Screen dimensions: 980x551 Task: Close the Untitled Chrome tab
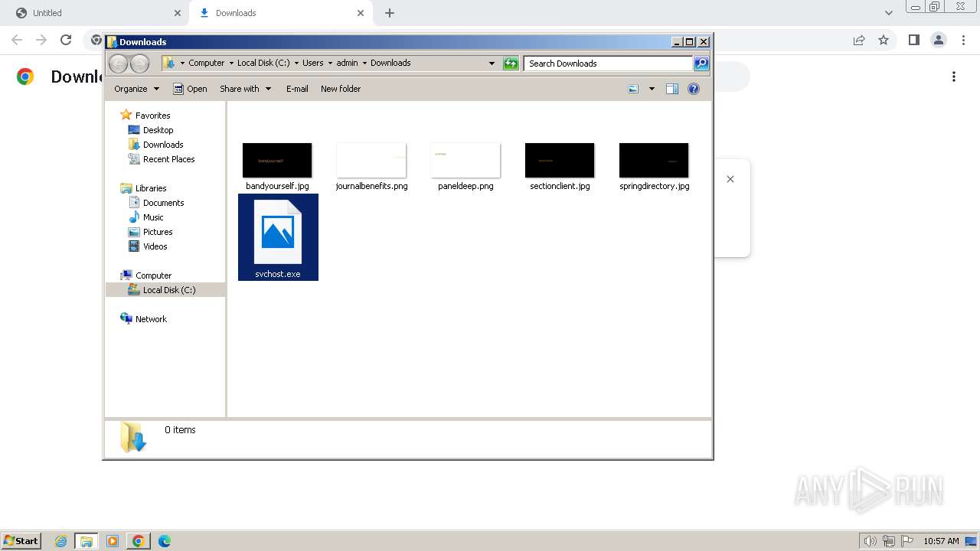[178, 13]
